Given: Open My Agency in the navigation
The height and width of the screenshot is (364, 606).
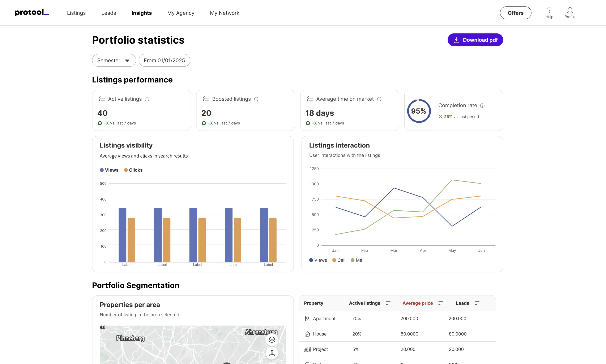Looking at the screenshot, I should click(x=181, y=13).
